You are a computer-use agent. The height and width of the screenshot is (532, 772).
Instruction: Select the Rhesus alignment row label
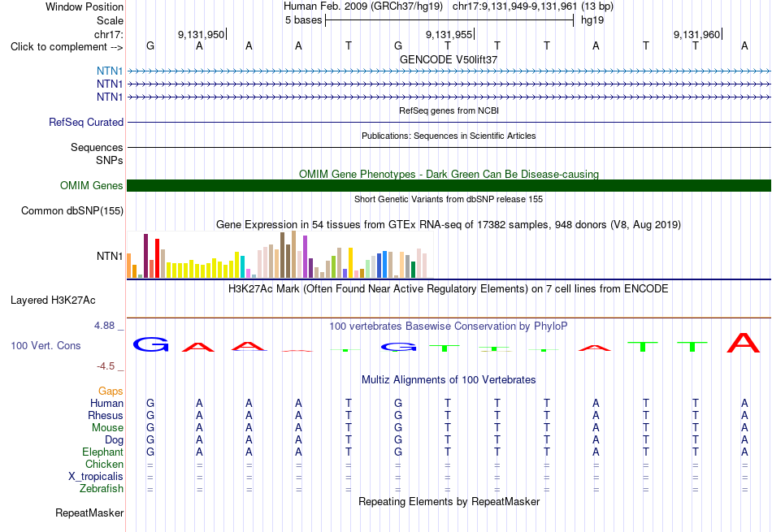click(106, 415)
